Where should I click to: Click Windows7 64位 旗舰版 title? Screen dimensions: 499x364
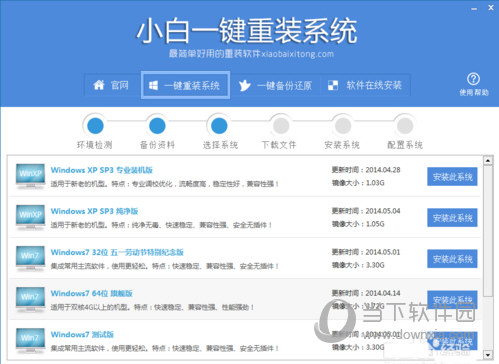[91, 293]
